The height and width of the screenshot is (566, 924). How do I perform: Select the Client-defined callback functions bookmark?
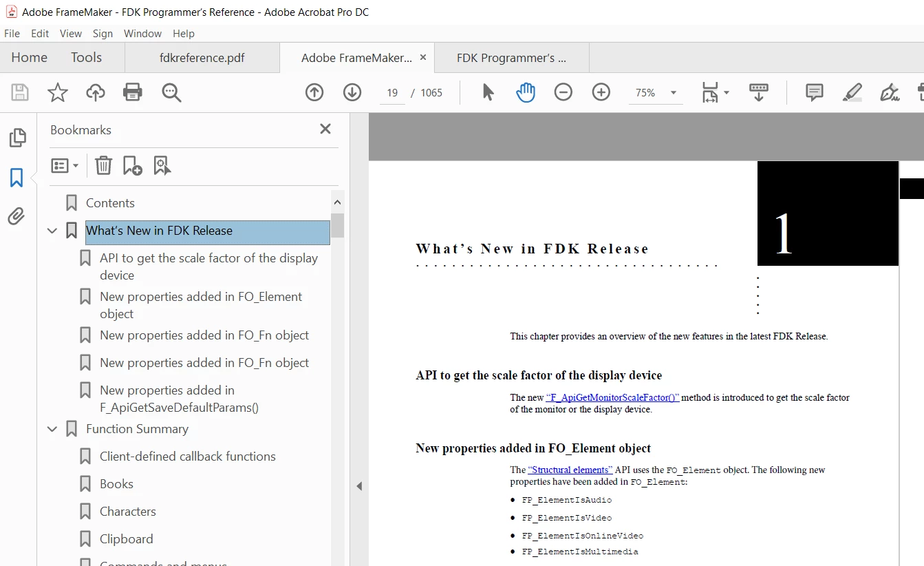pyautogui.click(x=188, y=457)
